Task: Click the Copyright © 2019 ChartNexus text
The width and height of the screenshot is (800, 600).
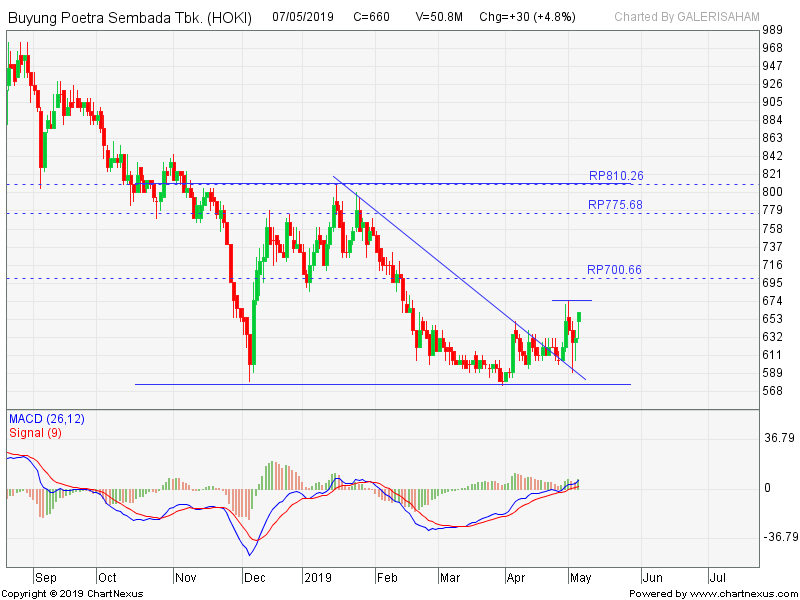Action: click(x=72, y=594)
